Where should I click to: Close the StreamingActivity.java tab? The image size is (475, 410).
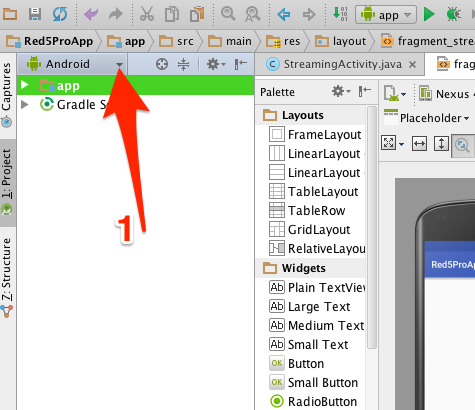coord(413,64)
